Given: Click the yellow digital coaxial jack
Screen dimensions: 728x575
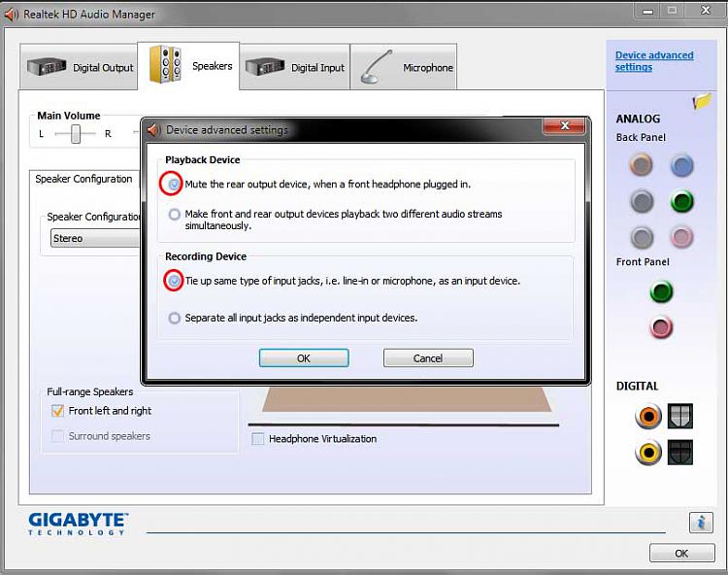Looking at the screenshot, I should pos(648,452).
